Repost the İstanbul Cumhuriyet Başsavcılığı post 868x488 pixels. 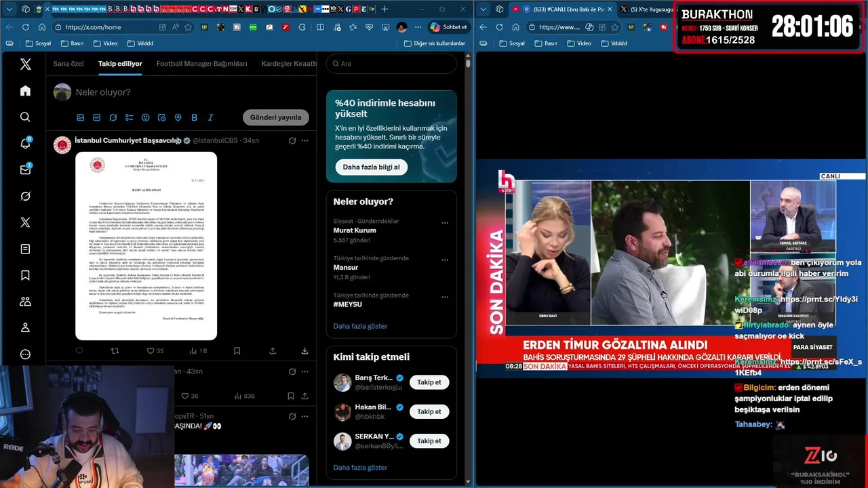click(115, 351)
